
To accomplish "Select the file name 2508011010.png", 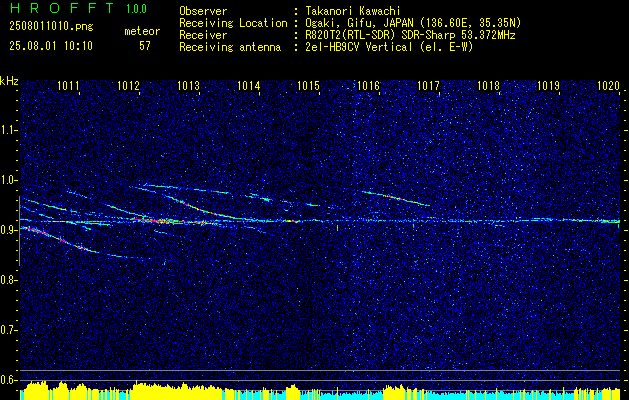I will [51, 27].
